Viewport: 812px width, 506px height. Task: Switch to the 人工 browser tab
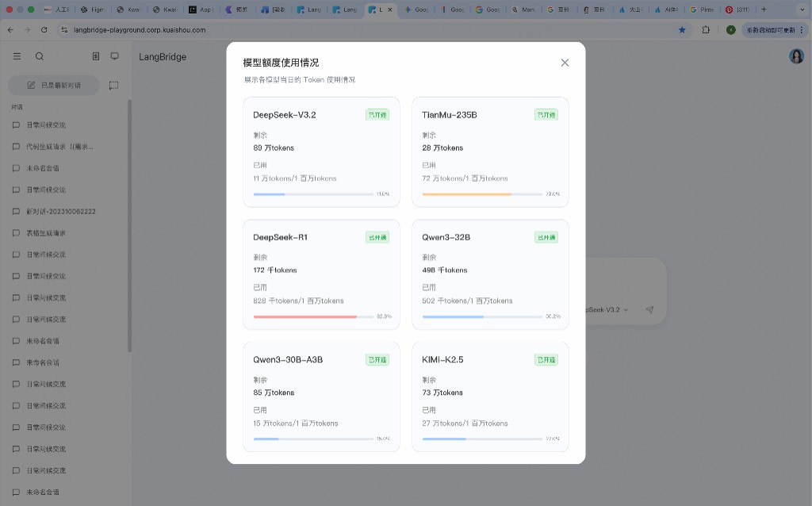pyautogui.click(x=57, y=10)
